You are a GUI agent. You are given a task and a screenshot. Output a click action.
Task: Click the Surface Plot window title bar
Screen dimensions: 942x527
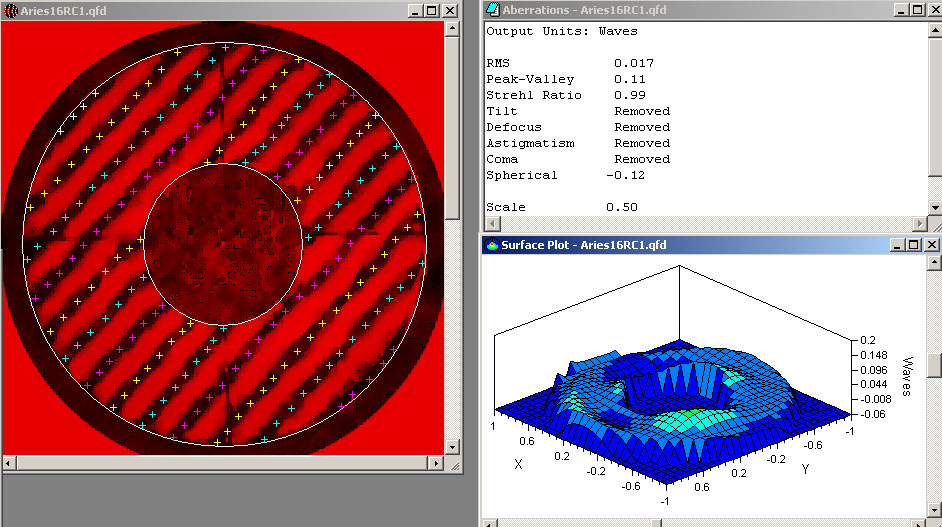(711, 245)
